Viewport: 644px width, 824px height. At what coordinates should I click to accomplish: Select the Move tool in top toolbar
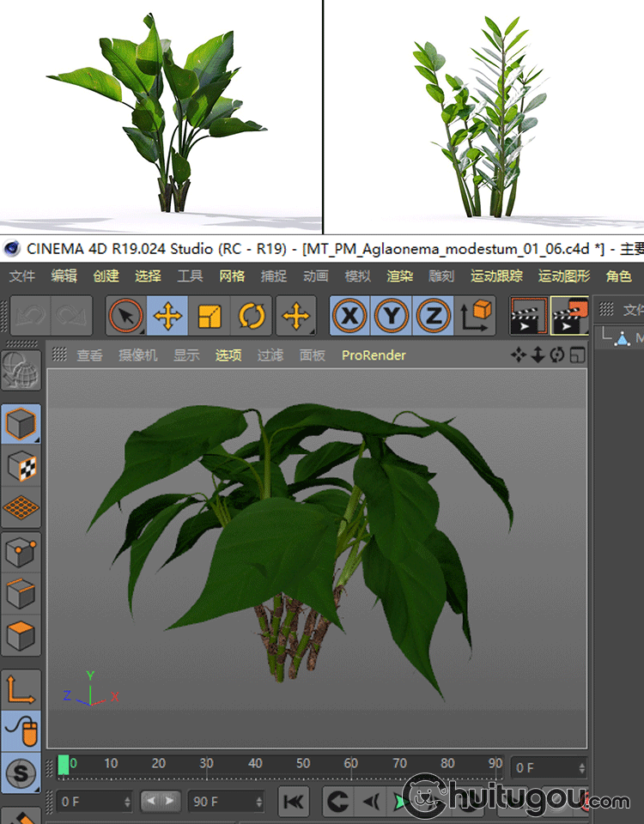167,317
